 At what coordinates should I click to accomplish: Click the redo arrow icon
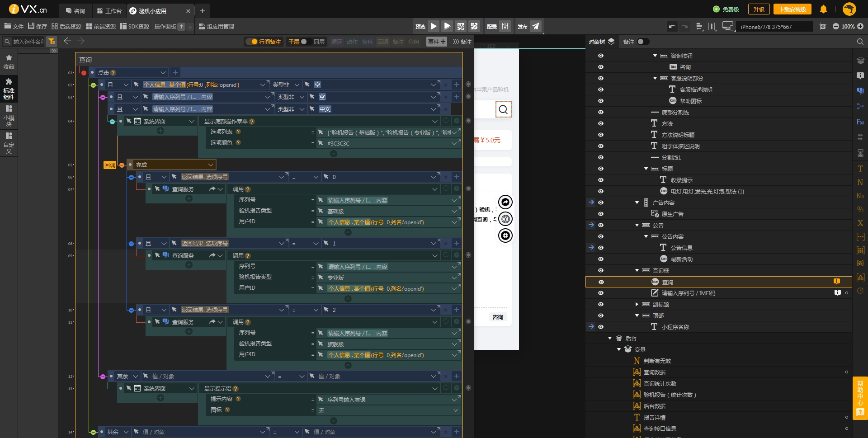click(x=684, y=26)
